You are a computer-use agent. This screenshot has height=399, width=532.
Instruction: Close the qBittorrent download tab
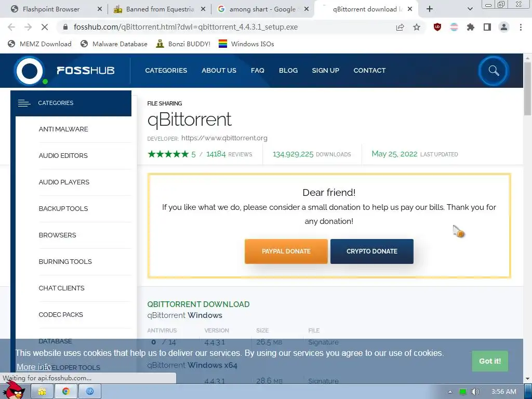click(410, 9)
